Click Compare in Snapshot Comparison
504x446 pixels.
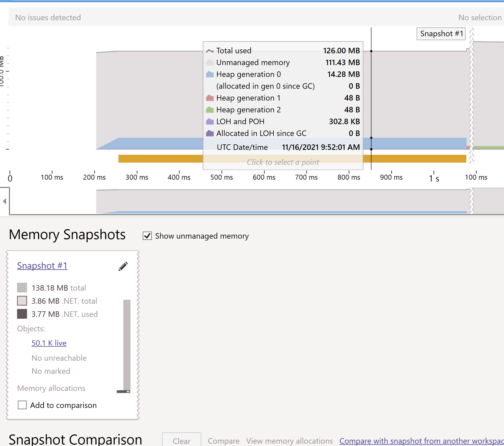click(x=224, y=441)
